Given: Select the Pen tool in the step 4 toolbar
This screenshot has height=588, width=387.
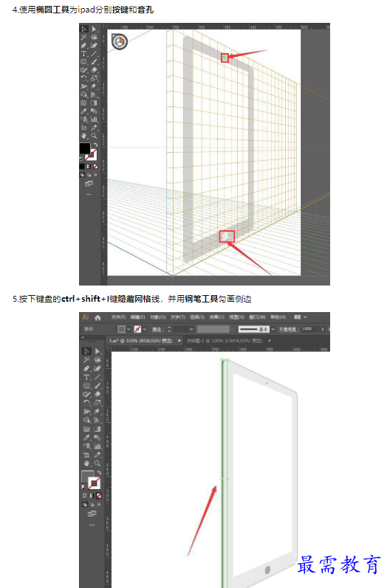Looking at the screenshot, I should [83, 46].
